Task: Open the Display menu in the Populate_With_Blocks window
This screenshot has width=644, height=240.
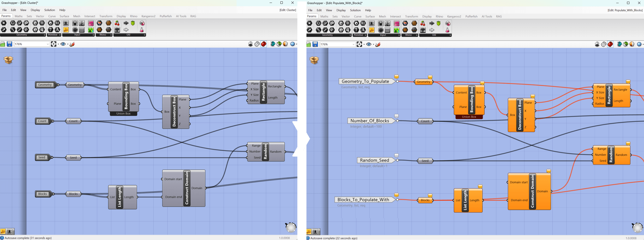Action: 341,10
